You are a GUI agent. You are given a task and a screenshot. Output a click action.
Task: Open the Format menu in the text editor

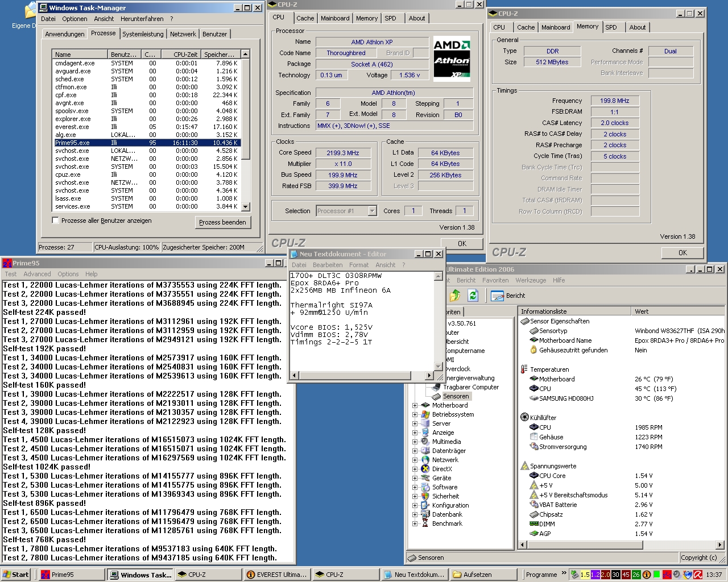[359, 265]
